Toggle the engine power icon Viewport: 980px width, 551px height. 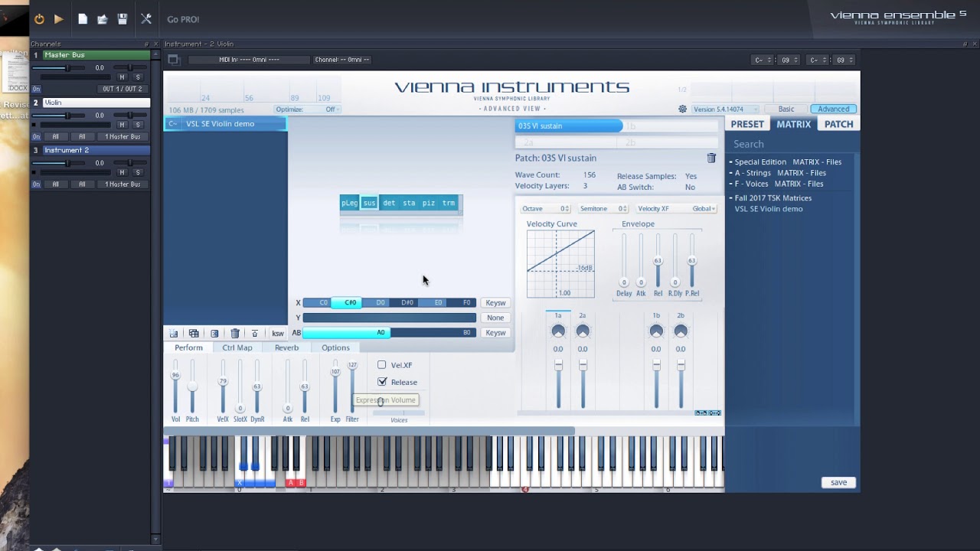pyautogui.click(x=39, y=19)
